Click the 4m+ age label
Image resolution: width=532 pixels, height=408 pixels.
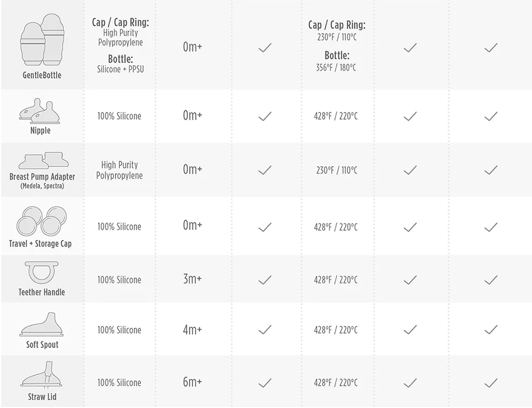(193, 330)
